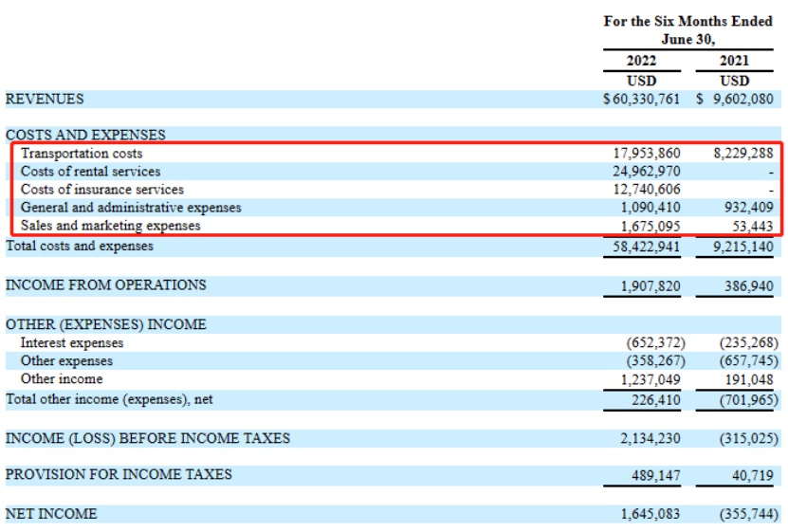Select provision for income taxes 2022 value 489,147
This screenshot has width=788, height=532.
654,475
